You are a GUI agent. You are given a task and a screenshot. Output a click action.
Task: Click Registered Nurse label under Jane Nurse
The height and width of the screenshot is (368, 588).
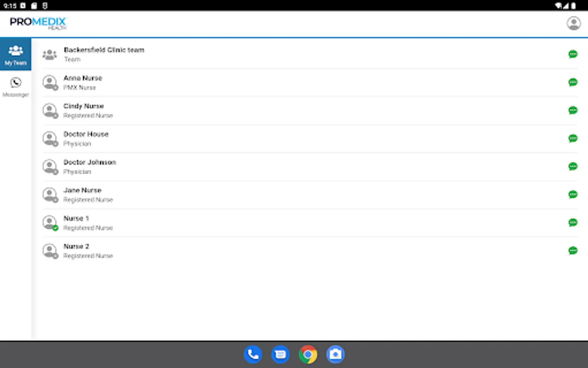tap(88, 200)
